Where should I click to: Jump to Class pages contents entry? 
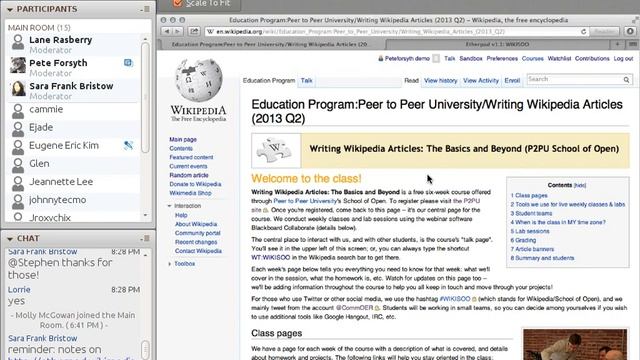click(x=529, y=196)
